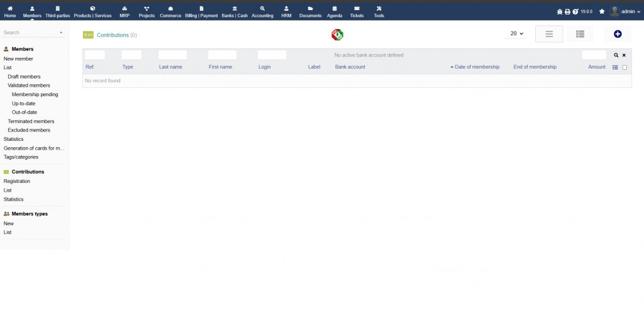The height and width of the screenshot is (315, 644).
Task: Open column selector list icon
Action: (x=615, y=67)
